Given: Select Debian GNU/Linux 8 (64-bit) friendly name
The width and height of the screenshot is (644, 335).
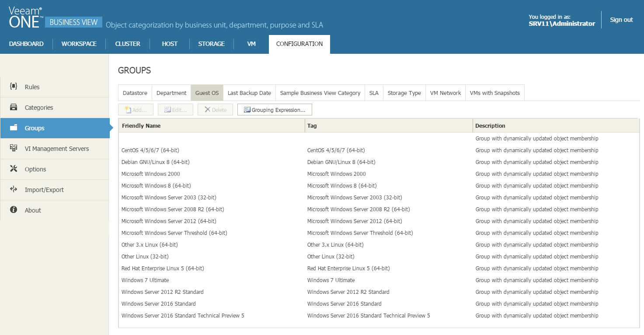Looking at the screenshot, I should [156, 162].
